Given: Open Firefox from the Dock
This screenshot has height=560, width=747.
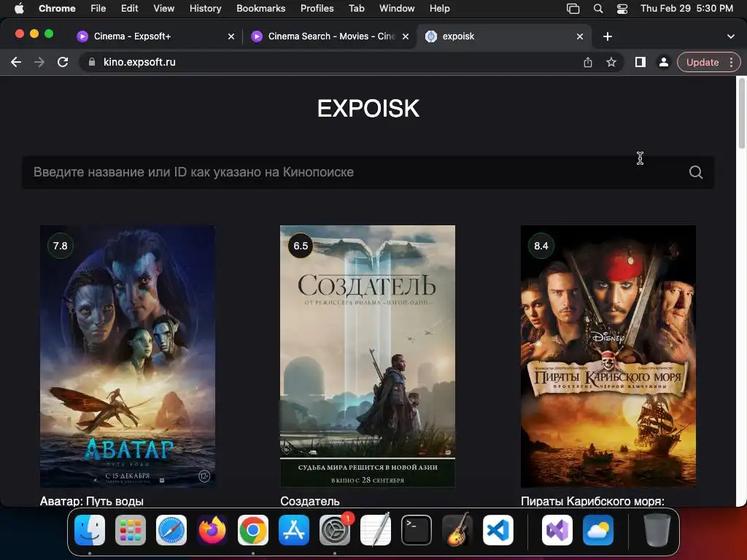Looking at the screenshot, I should 212,530.
